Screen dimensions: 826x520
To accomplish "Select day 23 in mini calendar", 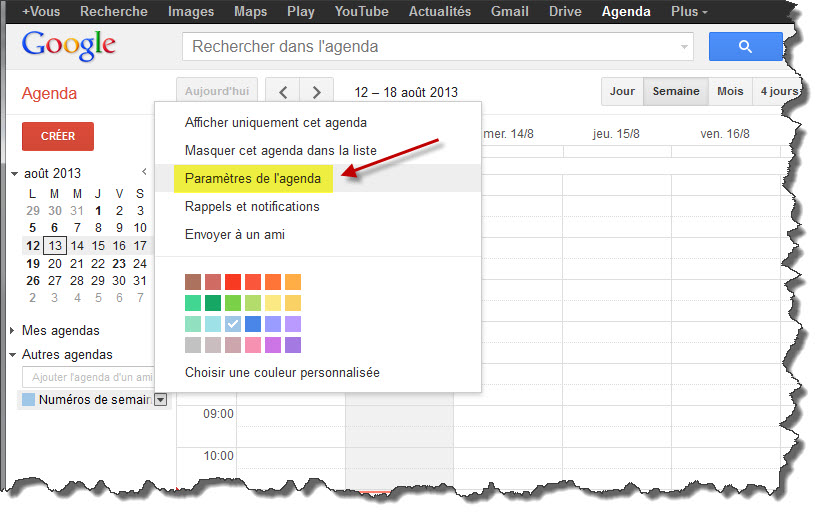I will tap(119, 263).
